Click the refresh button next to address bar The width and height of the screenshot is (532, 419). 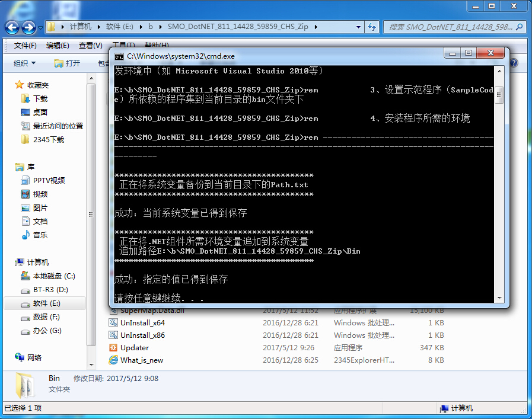click(x=372, y=27)
